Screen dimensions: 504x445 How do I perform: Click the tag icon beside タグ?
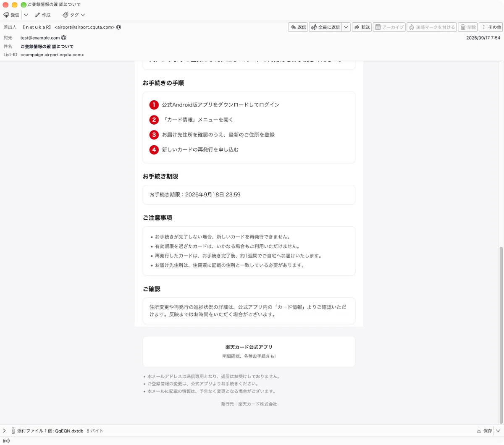66,15
